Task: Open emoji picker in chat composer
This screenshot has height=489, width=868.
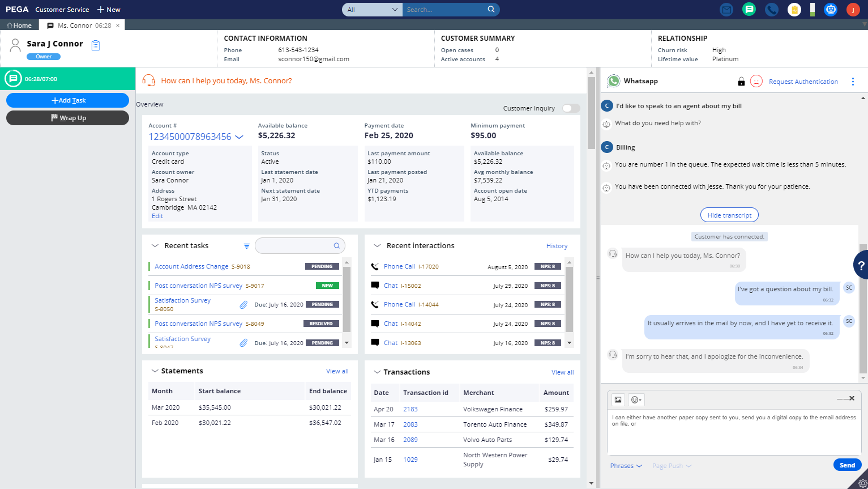Action: 636,400
